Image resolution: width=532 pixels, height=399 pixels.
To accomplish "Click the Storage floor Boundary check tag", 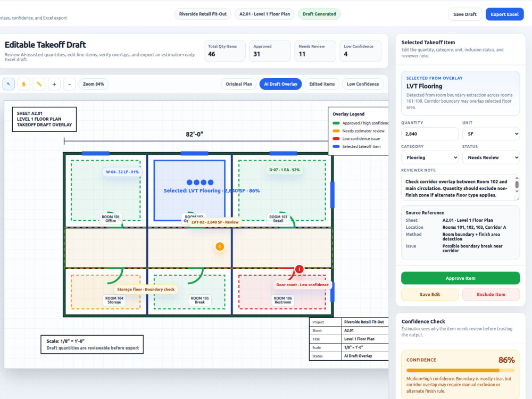I will click(x=146, y=289).
